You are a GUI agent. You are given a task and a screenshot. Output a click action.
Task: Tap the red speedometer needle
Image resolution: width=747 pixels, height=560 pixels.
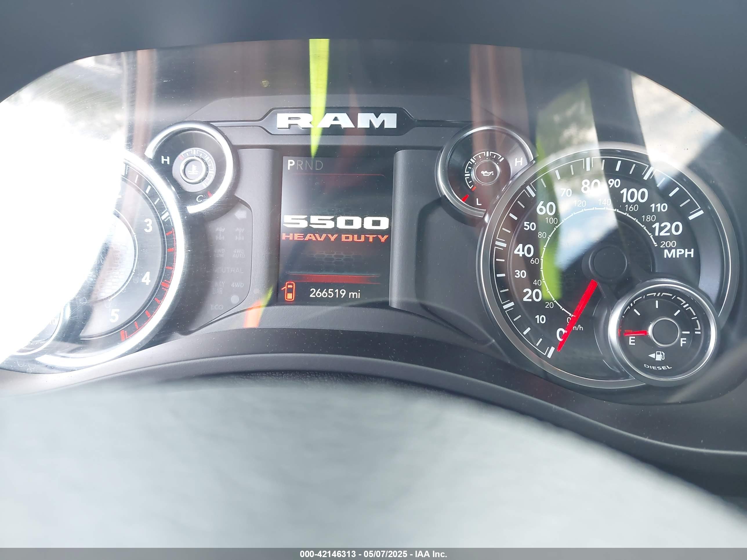point(577,315)
